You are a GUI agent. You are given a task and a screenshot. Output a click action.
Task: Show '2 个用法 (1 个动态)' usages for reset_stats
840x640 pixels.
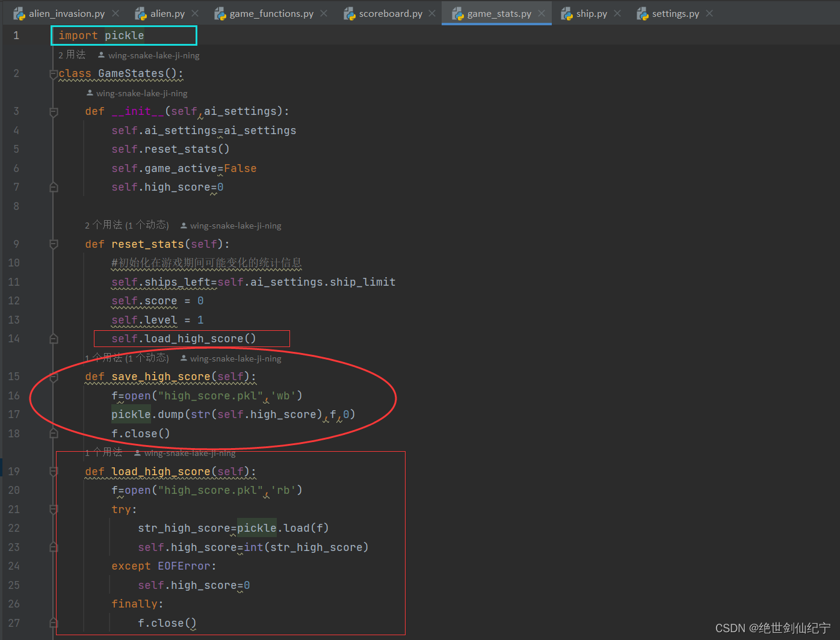click(x=127, y=225)
